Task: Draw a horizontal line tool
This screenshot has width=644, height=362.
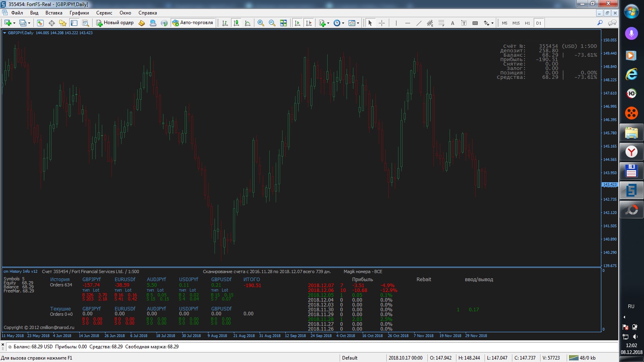Action: pyautogui.click(x=407, y=23)
